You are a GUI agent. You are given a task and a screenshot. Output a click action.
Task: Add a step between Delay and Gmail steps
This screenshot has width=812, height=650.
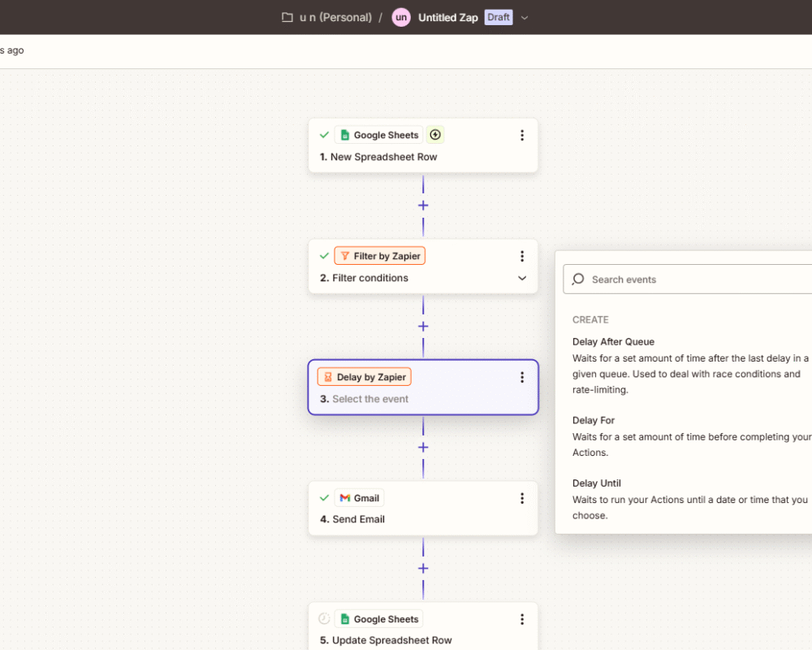click(423, 448)
